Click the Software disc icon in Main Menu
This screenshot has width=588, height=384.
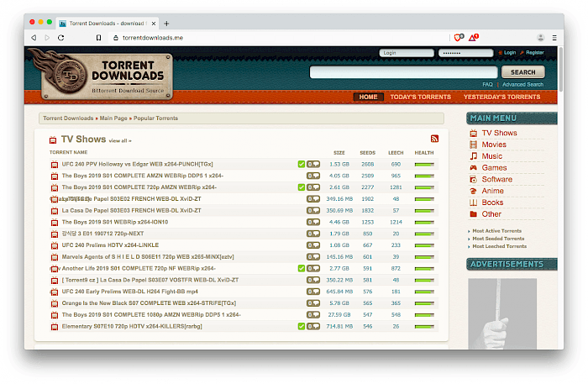pyautogui.click(x=474, y=179)
